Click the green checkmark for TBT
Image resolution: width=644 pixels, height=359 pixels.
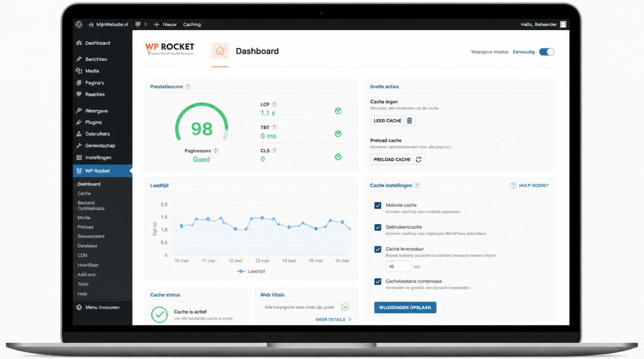(x=338, y=134)
